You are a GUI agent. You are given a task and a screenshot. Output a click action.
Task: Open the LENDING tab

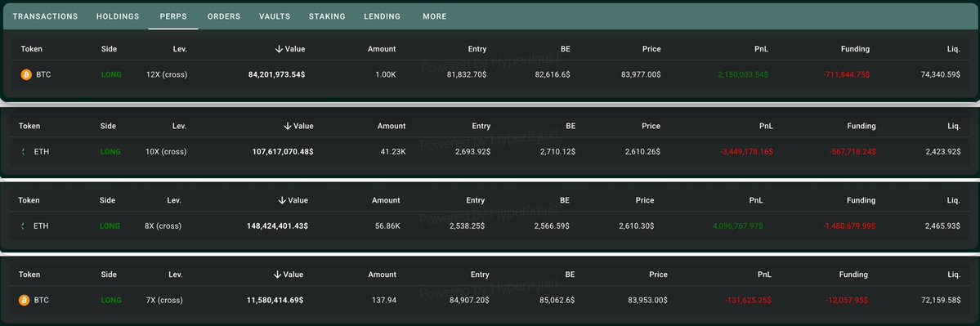tap(382, 17)
